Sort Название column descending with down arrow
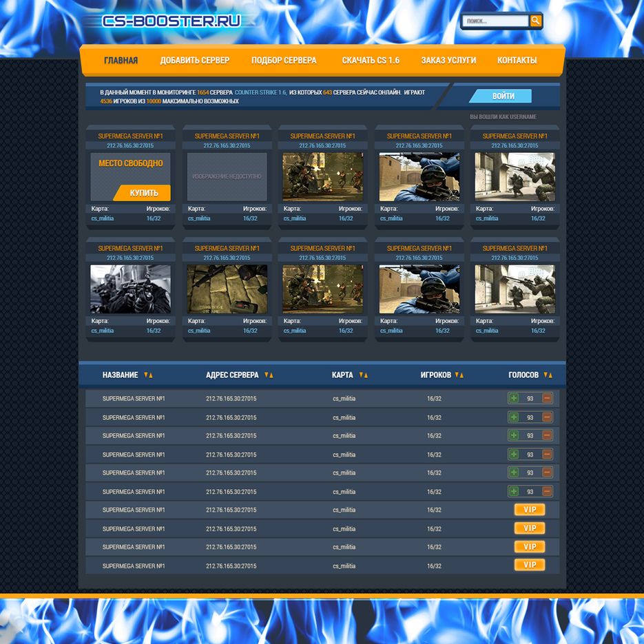The height and width of the screenshot is (644, 644). point(145,375)
